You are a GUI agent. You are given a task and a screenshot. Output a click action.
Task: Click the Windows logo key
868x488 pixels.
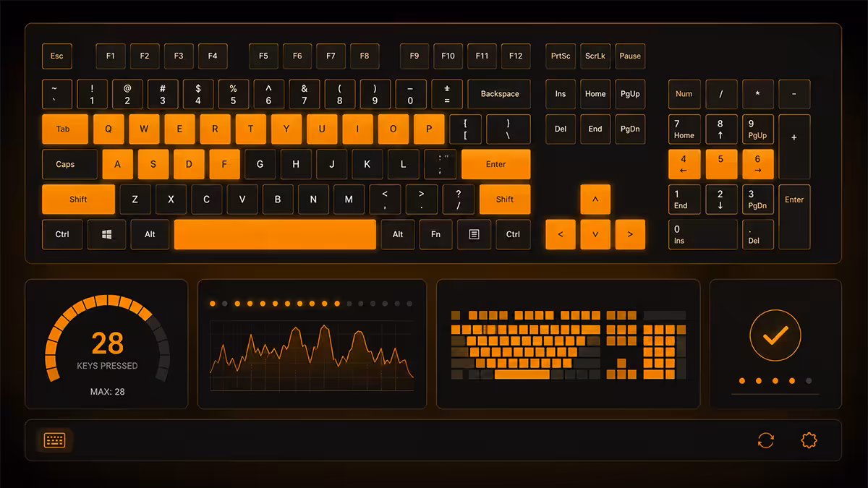point(106,234)
